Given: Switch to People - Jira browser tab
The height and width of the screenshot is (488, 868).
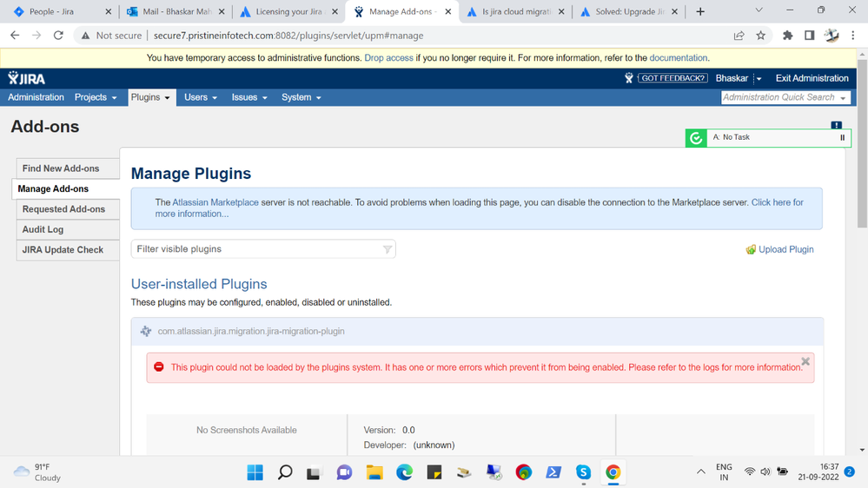Looking at the screenshot, I should click(x=63, y=11).
